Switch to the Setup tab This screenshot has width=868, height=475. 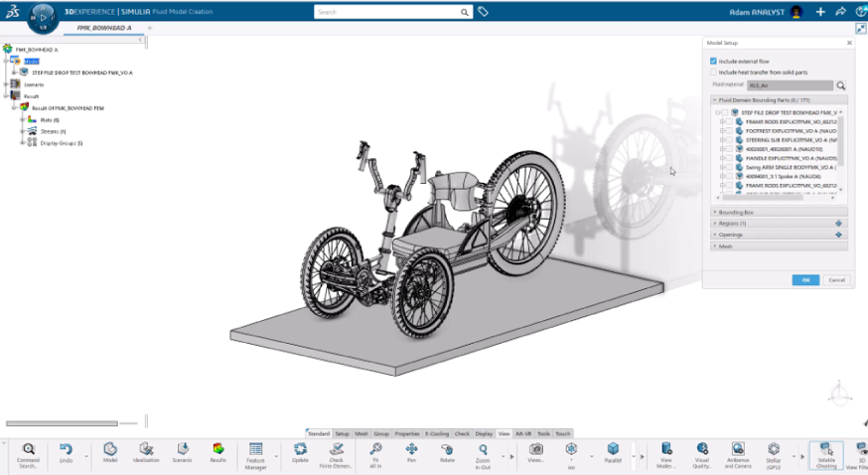(x=342, y=433)
